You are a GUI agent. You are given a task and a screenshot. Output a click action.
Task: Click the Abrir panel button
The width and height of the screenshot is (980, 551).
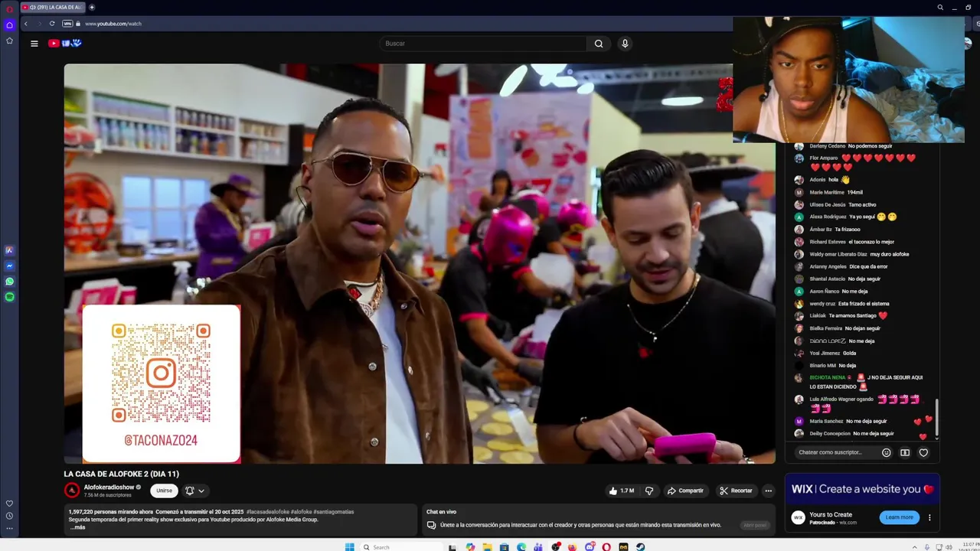[755, 525]
